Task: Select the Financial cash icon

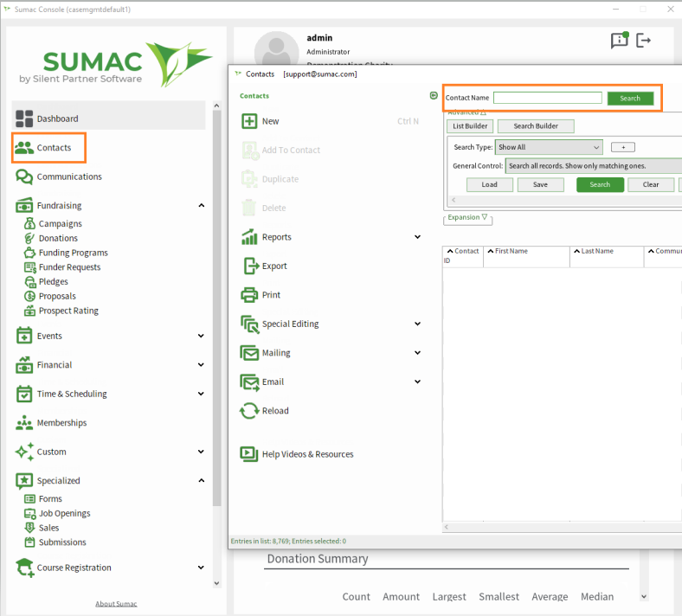Action: point(24,365)
